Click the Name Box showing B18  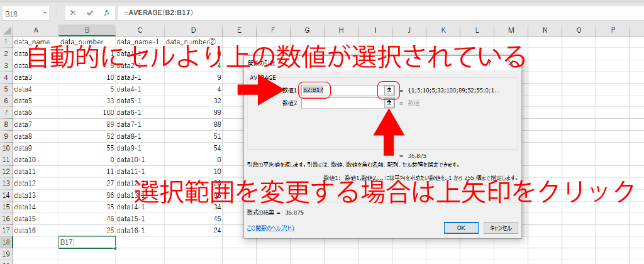click(22, 13)
